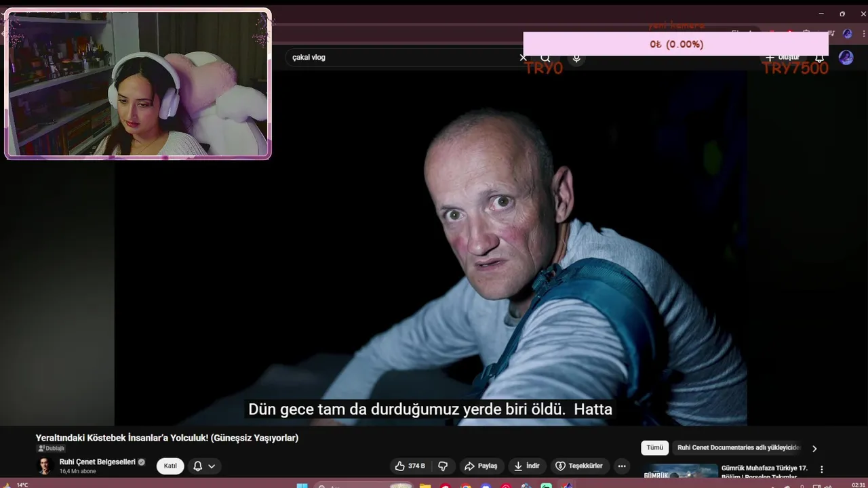This screenshot has width=868, height=488.
Task: Start voice search with microphone
Action: (576, 58)
